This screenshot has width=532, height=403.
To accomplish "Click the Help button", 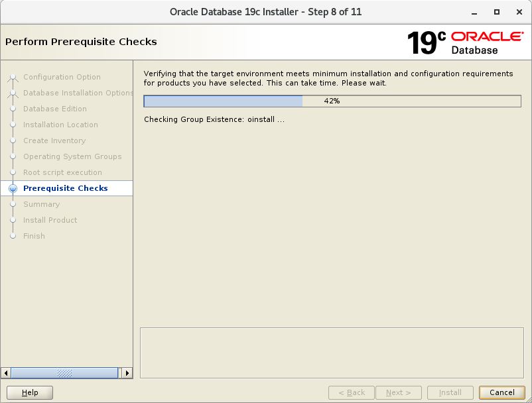I will point(30,392).
